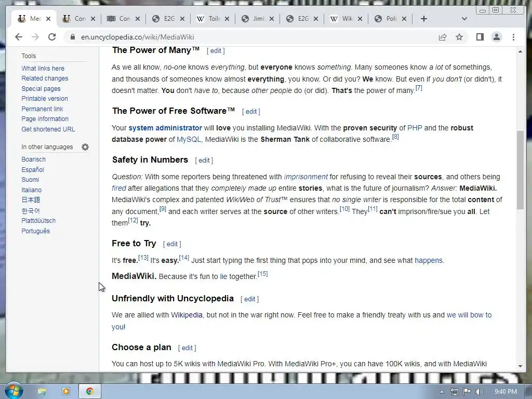Click the address bar URL

click(137, 37)
